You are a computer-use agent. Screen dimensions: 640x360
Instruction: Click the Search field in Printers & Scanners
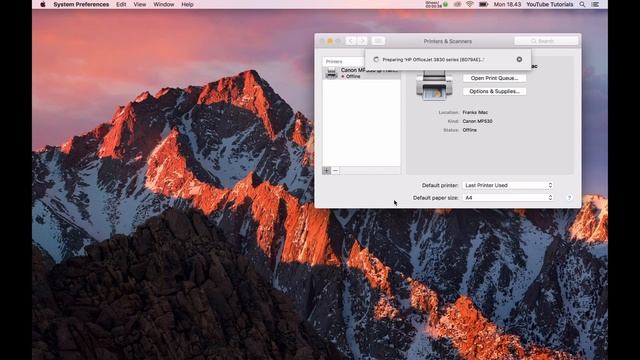click(546, 41)
